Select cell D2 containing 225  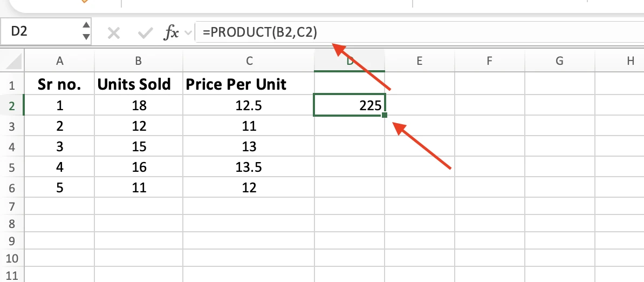click(350, 106)
